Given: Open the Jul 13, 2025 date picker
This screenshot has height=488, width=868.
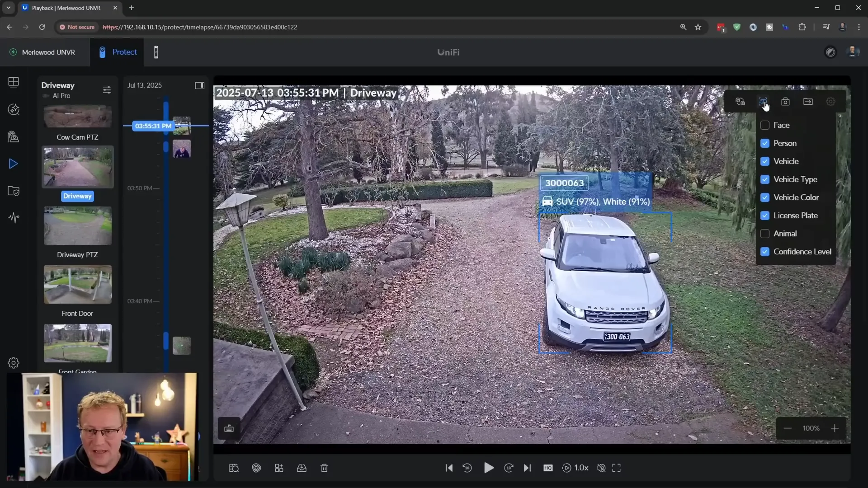Looking at the screenshot, I should [x=145, y=85].
